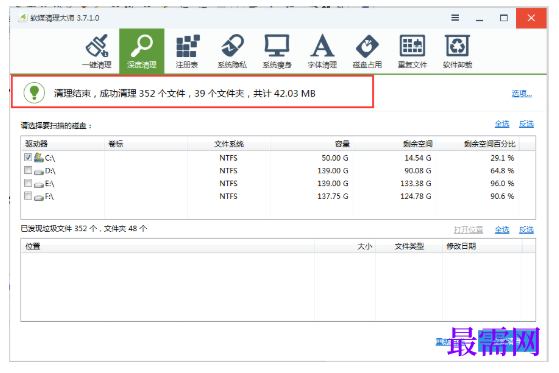Screen dimensions: 559x373
Task: Click the 已发现垃圾文件 352 个 summary text
Action: click(x=84, y=229)
